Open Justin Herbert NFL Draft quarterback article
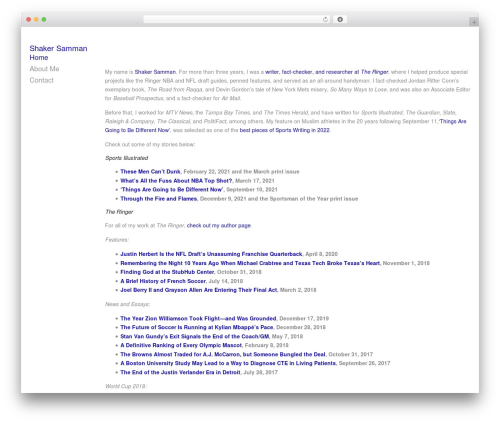The width and height of the screenshot is (500, 423). 211,254
